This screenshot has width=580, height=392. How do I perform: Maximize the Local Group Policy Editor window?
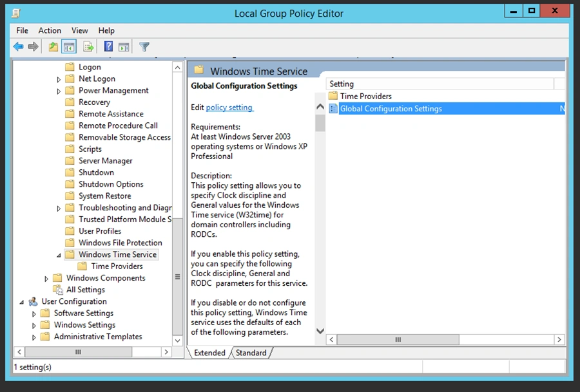pos(532,11)
